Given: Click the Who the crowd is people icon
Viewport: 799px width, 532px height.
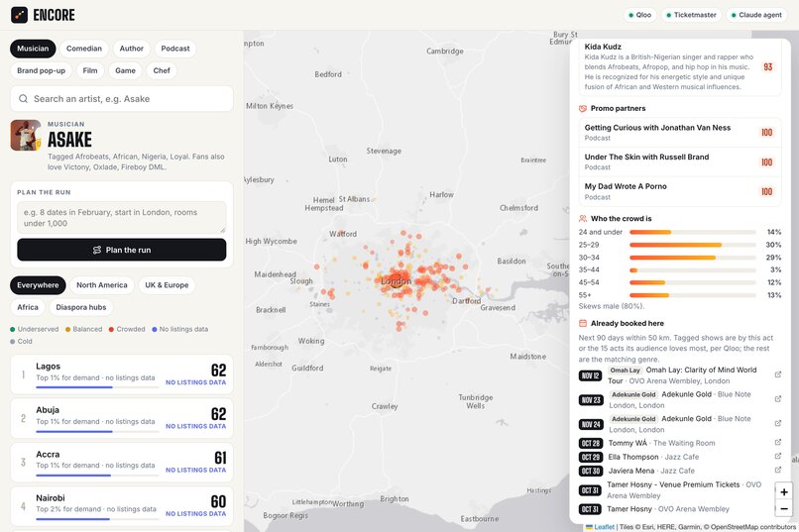Looking at the screenshot, I should click(583, 218).
